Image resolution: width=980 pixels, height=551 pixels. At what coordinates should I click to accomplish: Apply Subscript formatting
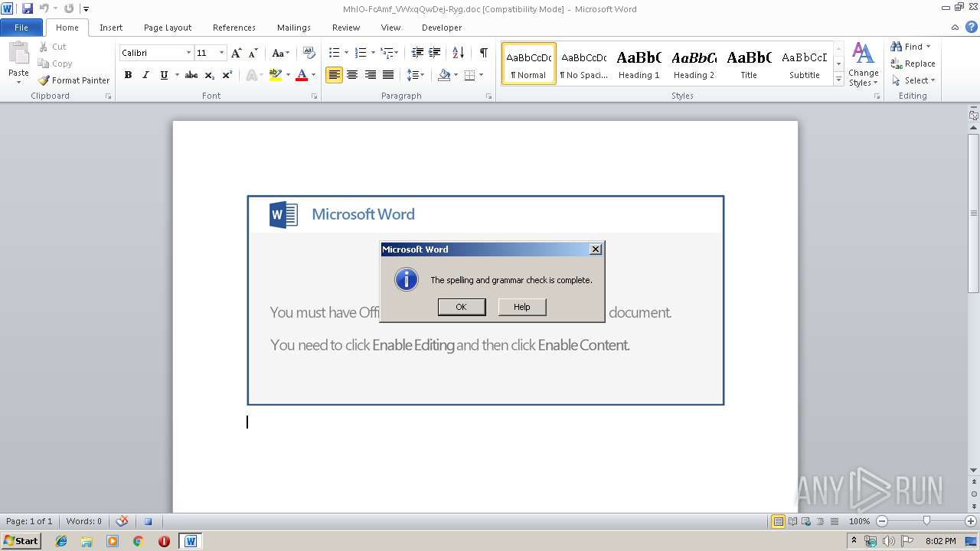point(210,75)
